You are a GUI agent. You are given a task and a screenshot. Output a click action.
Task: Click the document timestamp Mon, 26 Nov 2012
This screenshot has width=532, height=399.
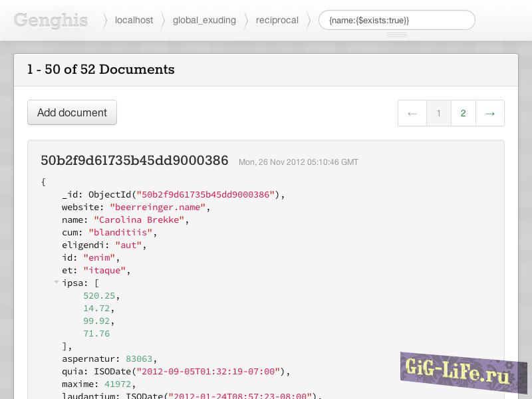(298, 162)
